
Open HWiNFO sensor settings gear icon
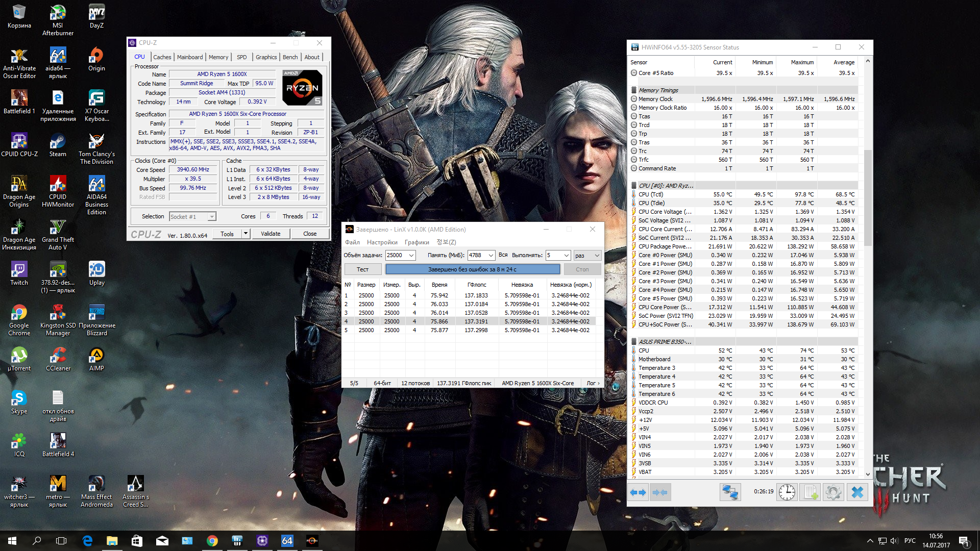tap(834, 492)
